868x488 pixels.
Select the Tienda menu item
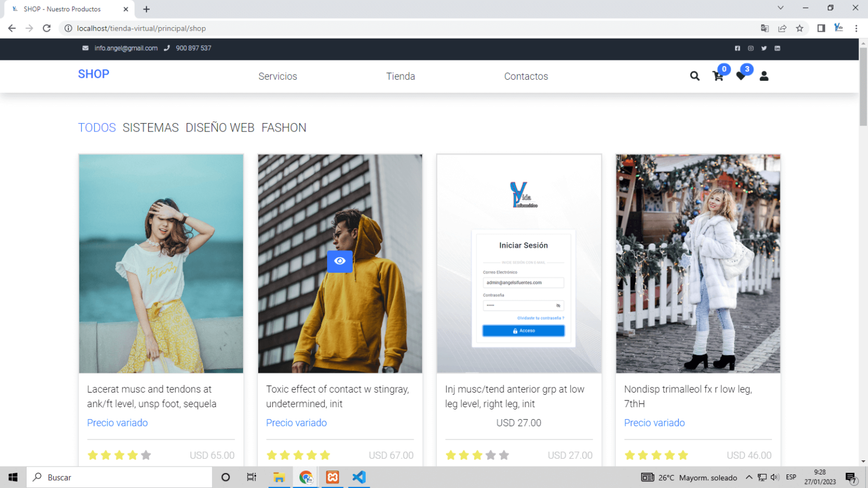[x=401, y=76]
